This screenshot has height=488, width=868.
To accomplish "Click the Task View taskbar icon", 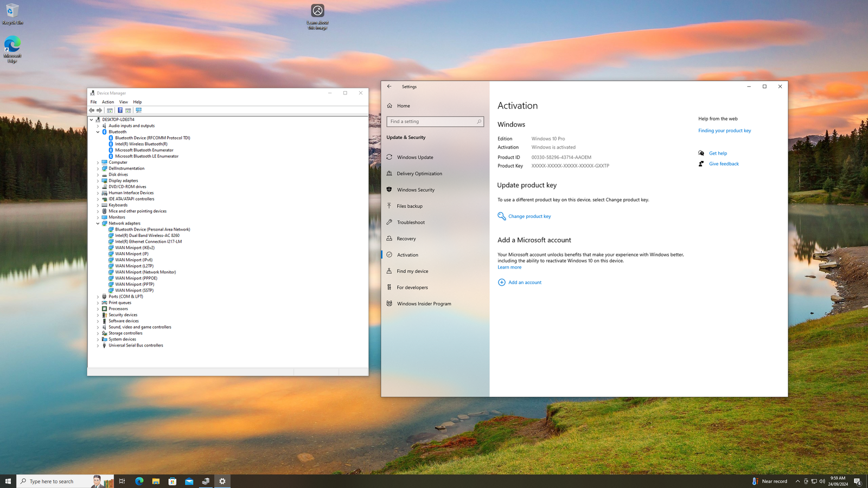I will [122, 481].
